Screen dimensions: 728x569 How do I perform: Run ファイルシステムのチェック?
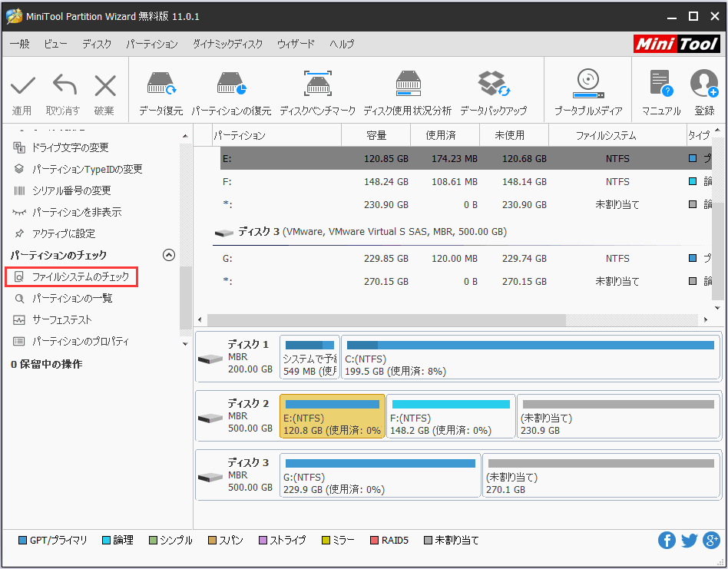(71, 277)
